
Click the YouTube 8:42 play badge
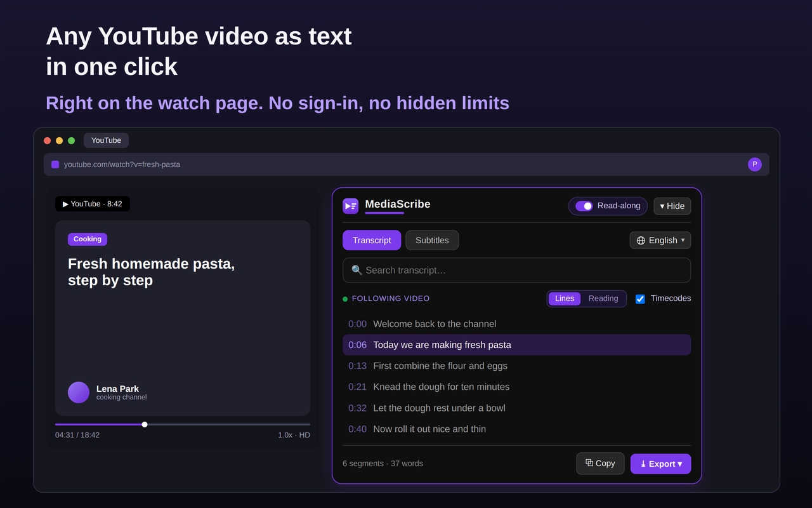coord(93,204)
